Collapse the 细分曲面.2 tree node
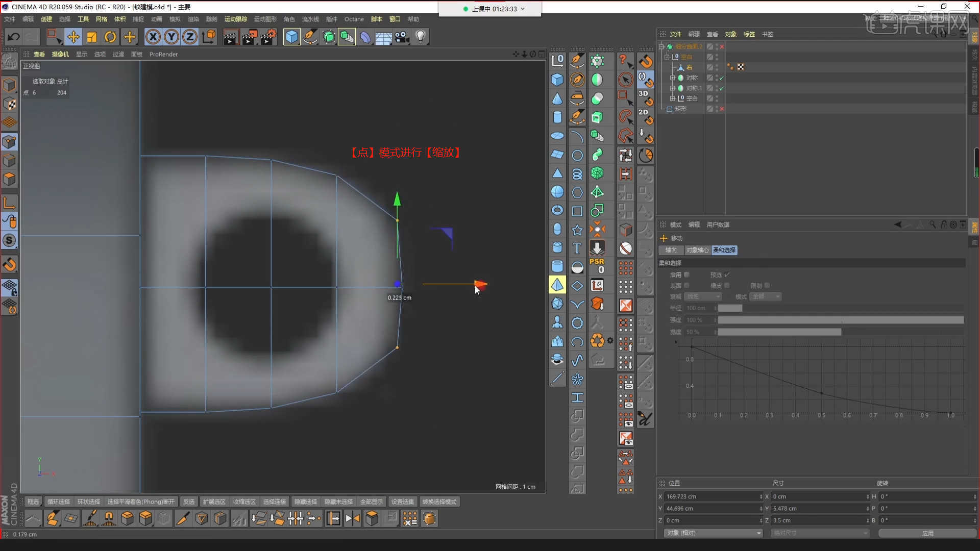 point(661,46)
